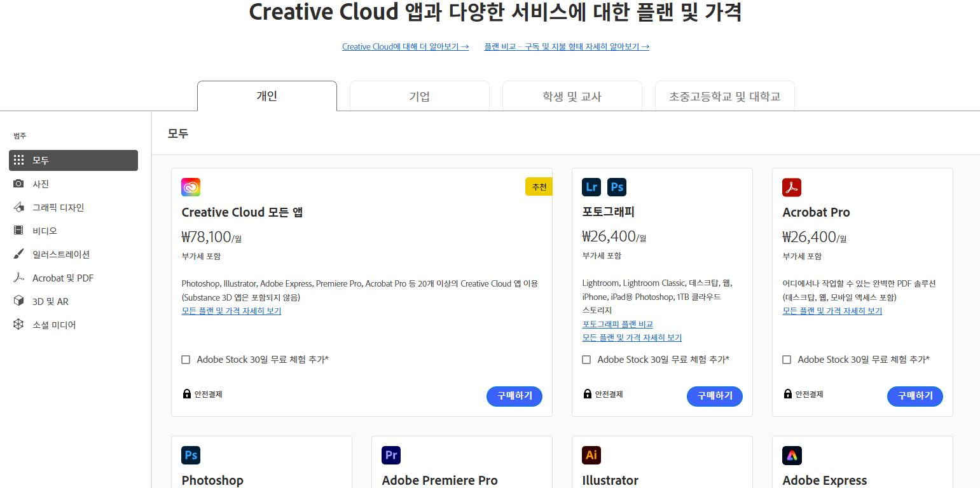Go to the 초중고등학교 및 대학교 tab
Image resolution: width=980 pixels, height=488 pixels.
point(725,96)
